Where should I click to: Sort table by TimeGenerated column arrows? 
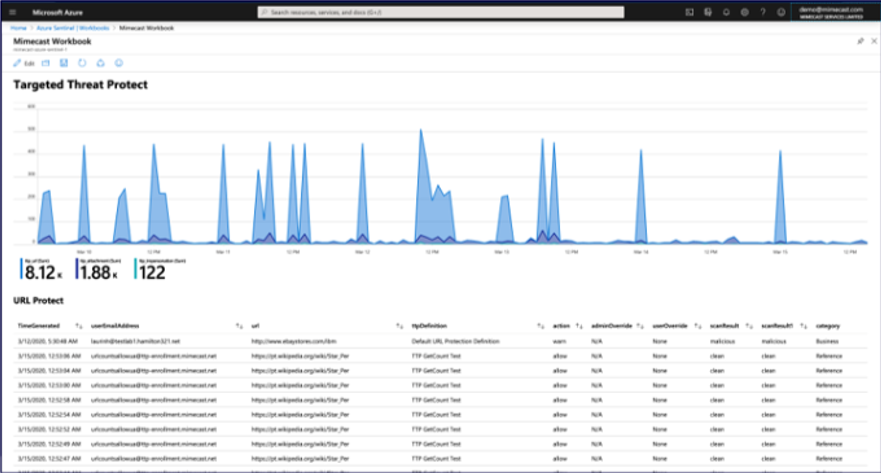[x=78, y=325]
